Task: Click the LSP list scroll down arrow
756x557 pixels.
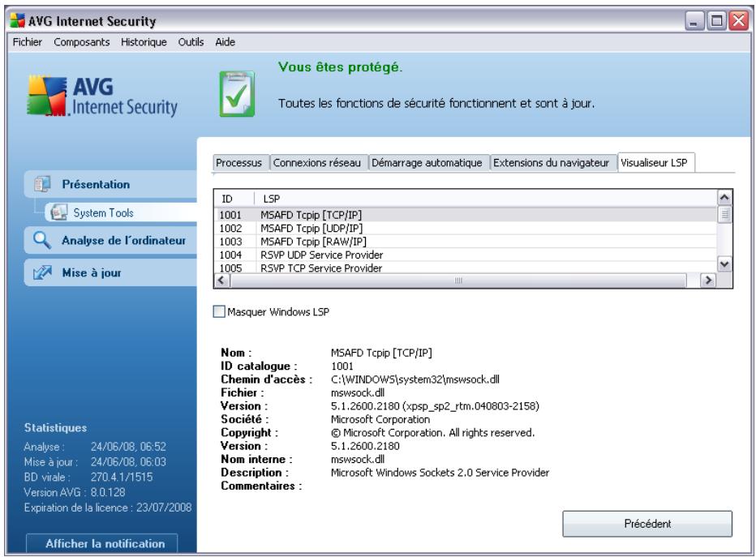Action: [x=724, y=264]
